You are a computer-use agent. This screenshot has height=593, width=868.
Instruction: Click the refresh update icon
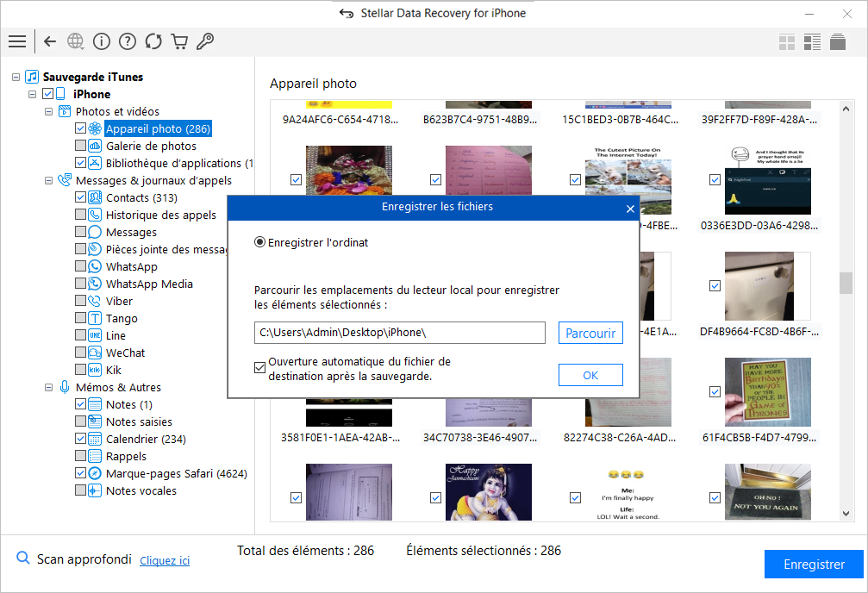(x=153, y=41)
